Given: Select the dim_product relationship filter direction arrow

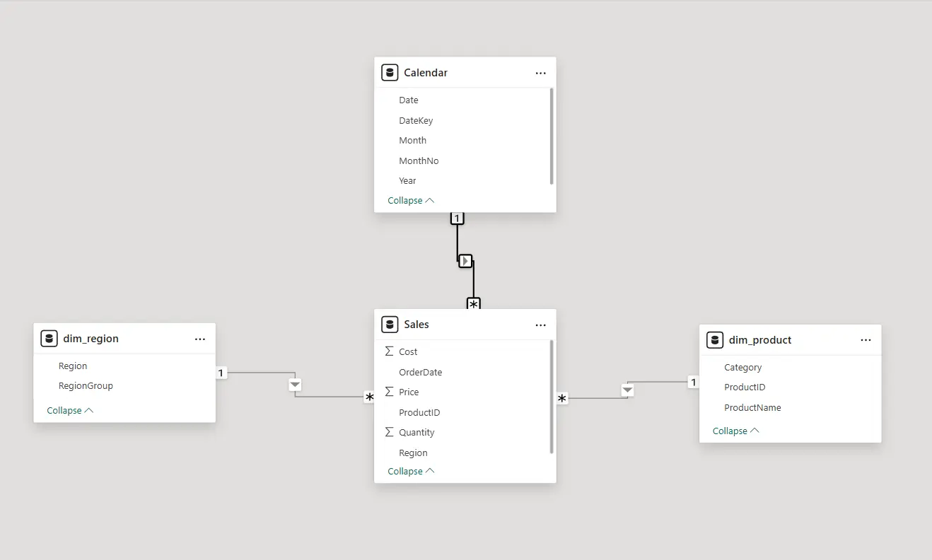Looking at the screenshot, I should [627, 390].
